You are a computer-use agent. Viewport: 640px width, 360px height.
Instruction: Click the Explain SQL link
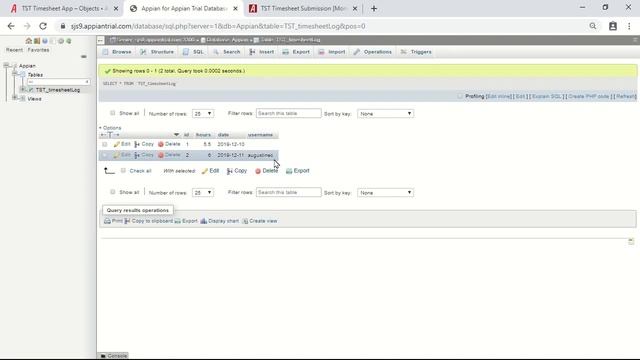547,96
